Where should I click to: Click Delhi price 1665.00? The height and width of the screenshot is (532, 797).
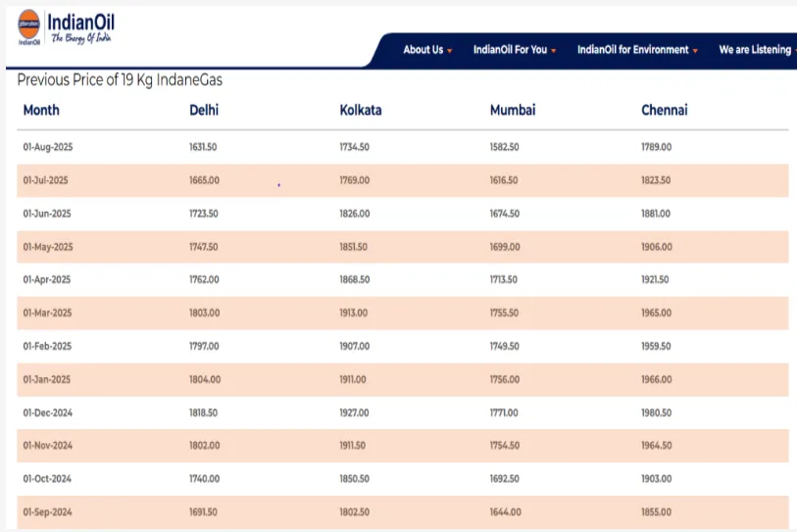(204, 180)
